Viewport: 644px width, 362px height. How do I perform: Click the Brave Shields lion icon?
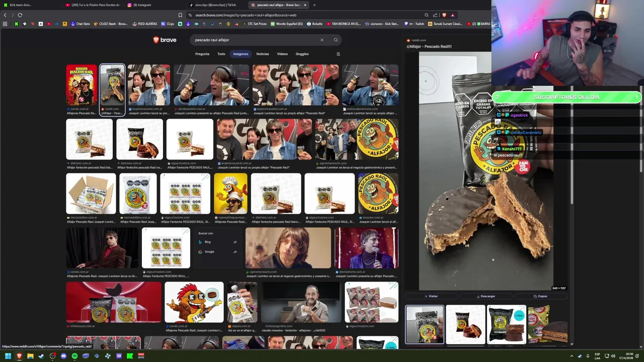[444, 15]
